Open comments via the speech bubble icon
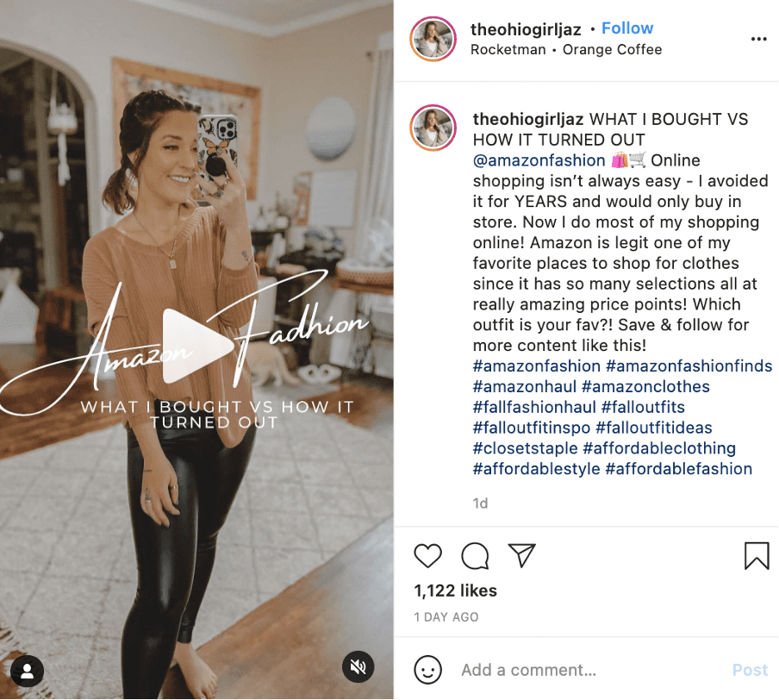The image size is (779, 700). point(475,555)
